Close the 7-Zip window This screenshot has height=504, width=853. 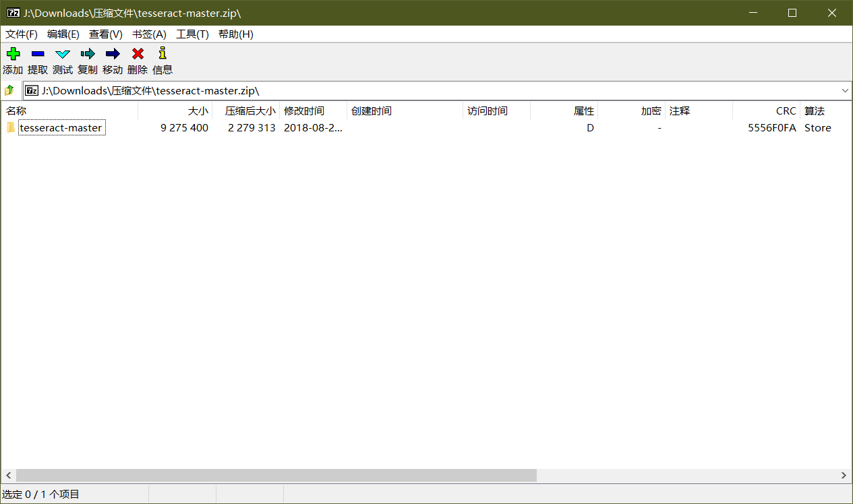(831, 13)
